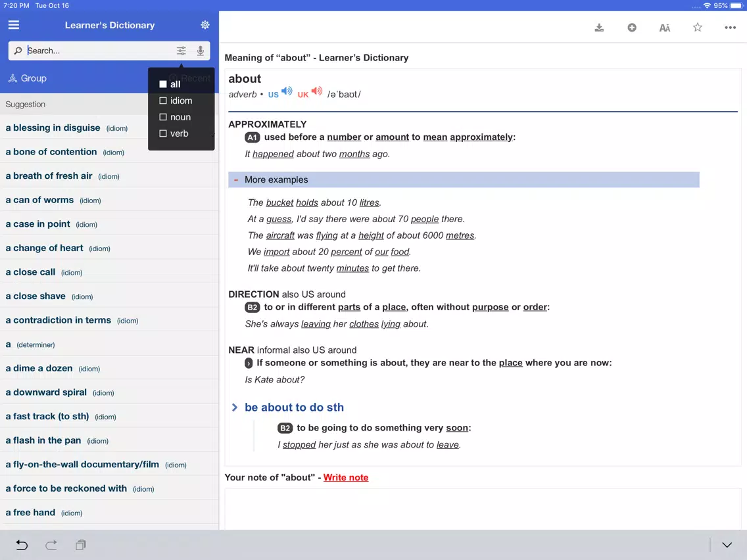Tap the plus circle add icon
The width and height of the screenshot is (747, 560).
click(632, 28)
